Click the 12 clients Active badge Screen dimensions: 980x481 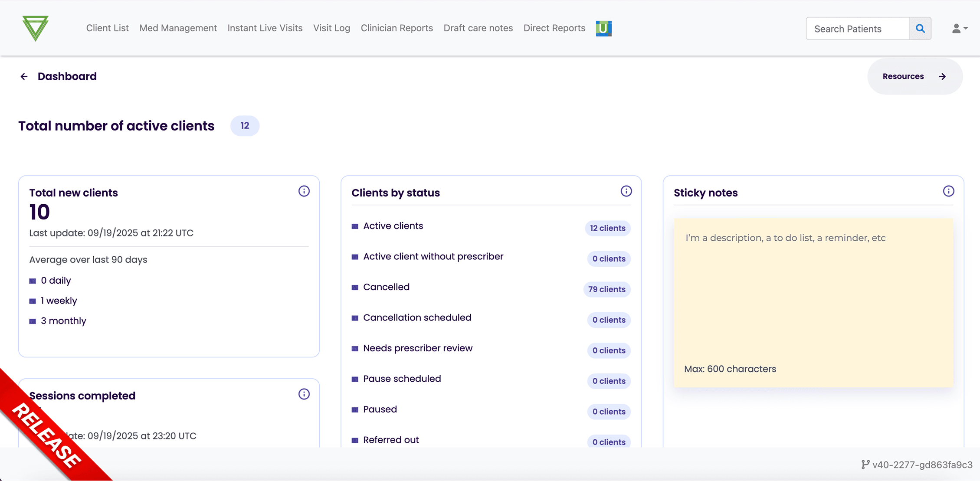pyautogui.click(x=607, y=228)
